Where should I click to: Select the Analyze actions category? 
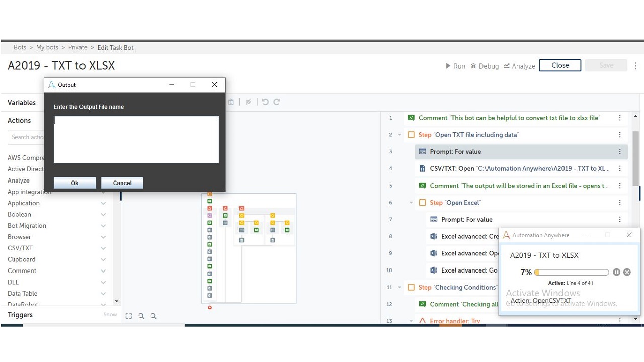click(19, 180)
